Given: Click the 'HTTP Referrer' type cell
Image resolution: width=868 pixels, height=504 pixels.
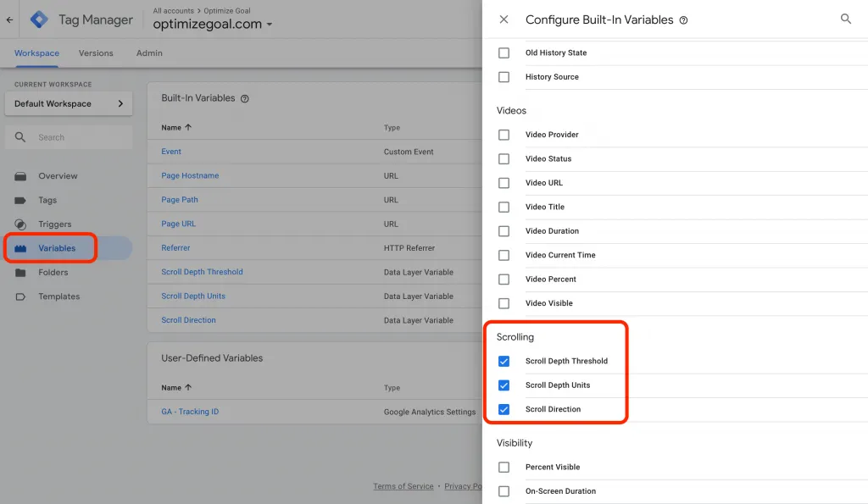Looking at the screenshot, I should (409, 248).
